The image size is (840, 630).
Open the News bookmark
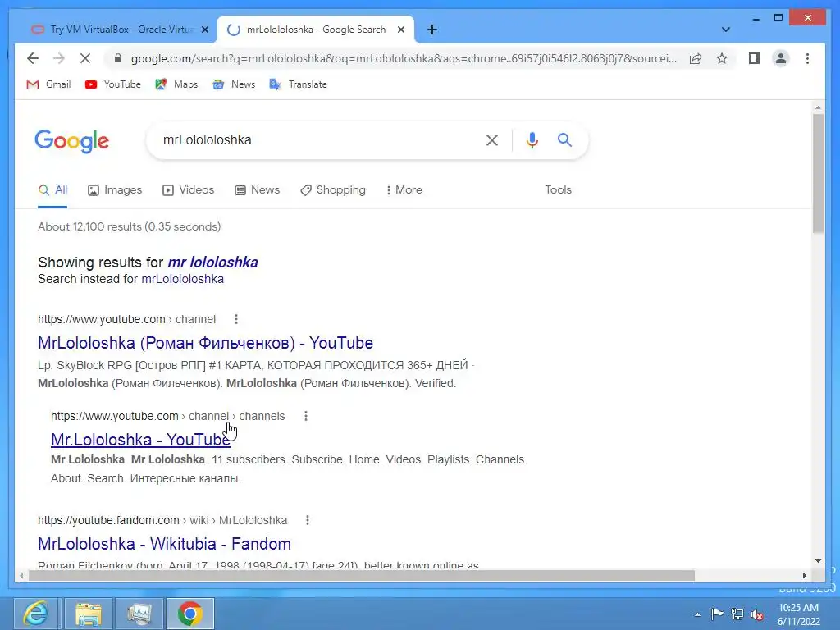(x=234, y=84)
